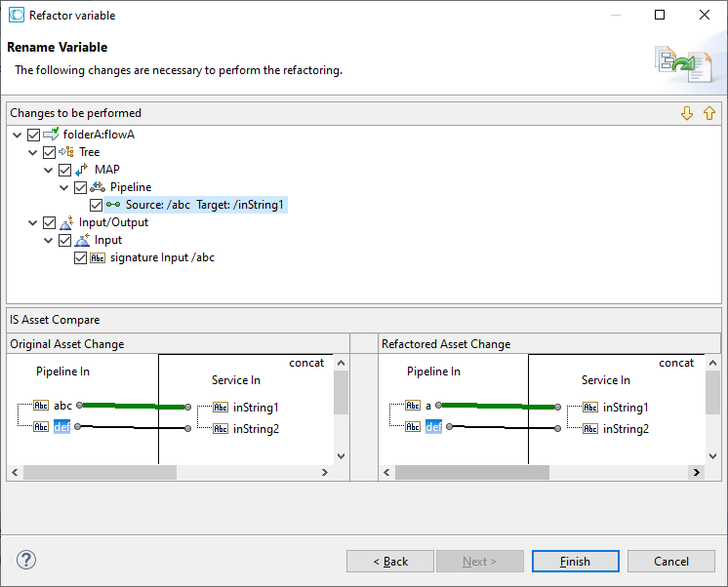The image size is (728, 587).
Task: Uncheck the folderA:flowA checkbox
Action: point(34,135)
